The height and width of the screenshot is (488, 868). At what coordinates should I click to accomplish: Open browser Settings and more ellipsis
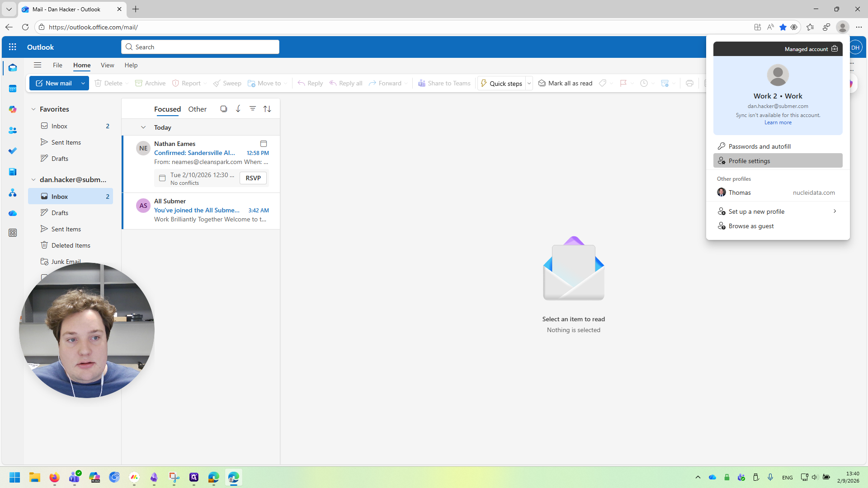click(x=859, y=27)
